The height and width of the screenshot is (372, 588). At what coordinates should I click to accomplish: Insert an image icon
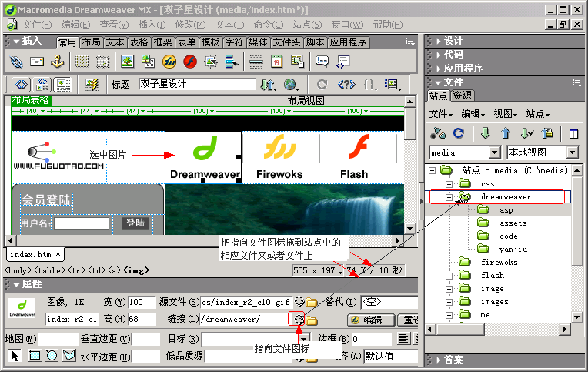point(128,61)
